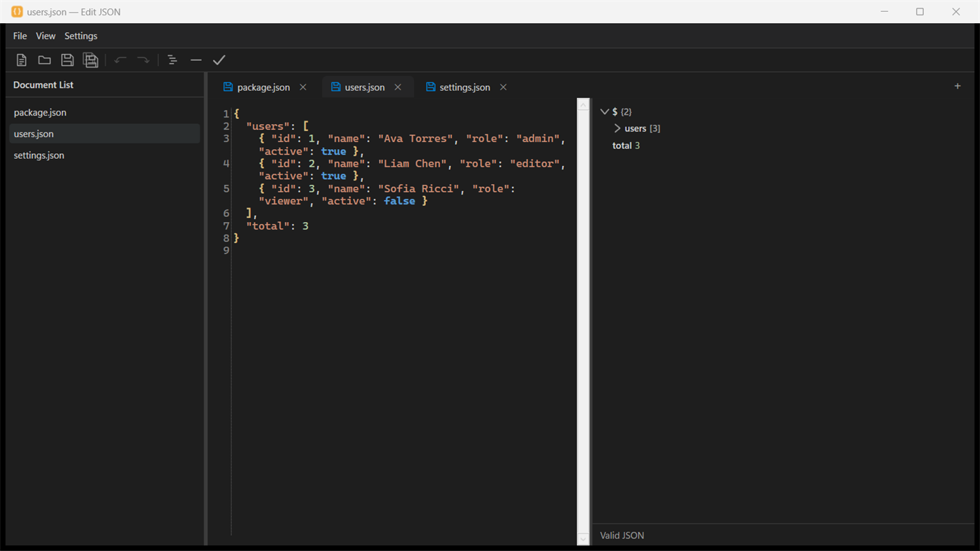Maximize the Edit JSON window

pyautogui.click(x=920, y=12)
